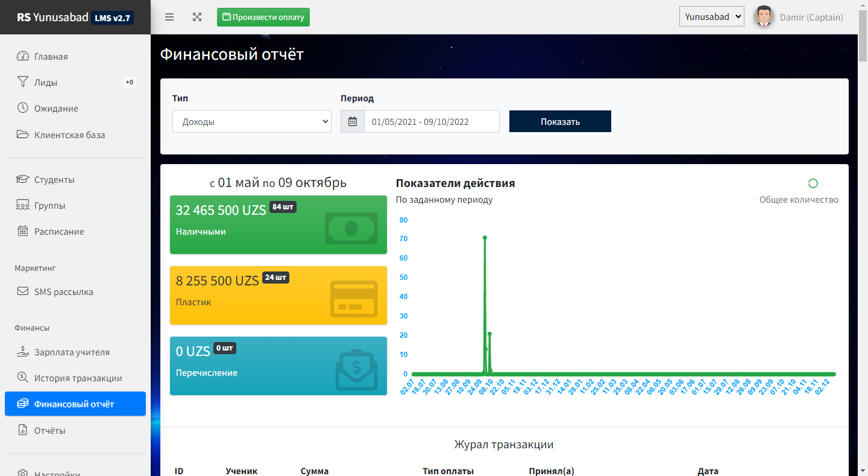The height and width of the screenshot is (476, 868).
Task: Click the envelope dollar icon on teal card
Action: tap(356, 369)
